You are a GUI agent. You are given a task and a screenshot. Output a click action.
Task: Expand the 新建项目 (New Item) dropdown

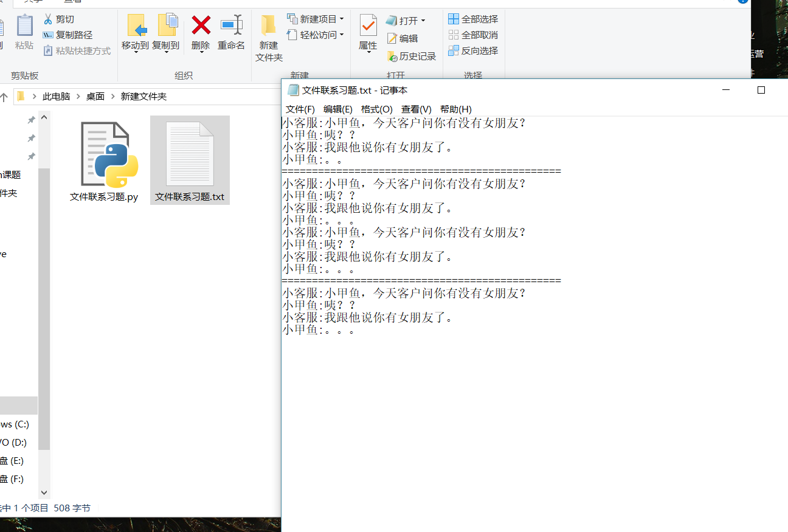tap(315, 19)
